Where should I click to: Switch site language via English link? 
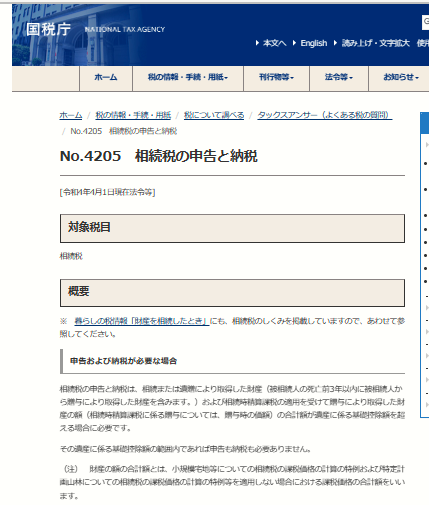[x=314, y=43]
